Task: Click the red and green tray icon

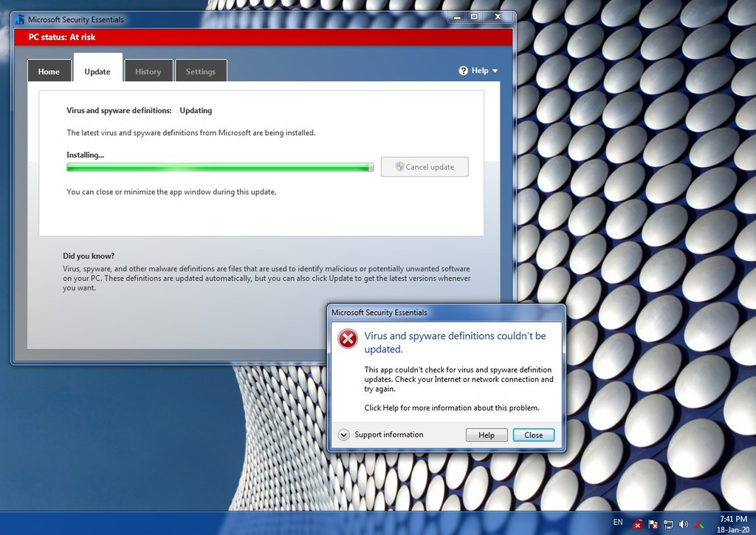Action: click(x=698, y=524)
